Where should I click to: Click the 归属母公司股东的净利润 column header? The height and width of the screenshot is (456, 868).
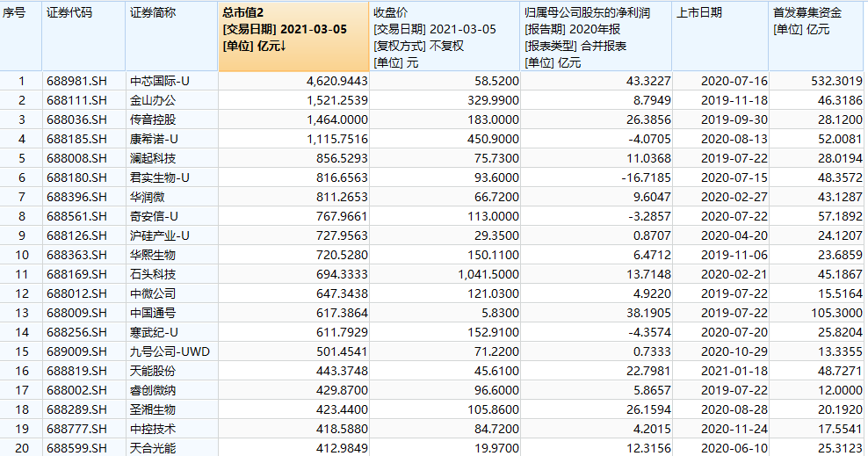tap(597, 37)
